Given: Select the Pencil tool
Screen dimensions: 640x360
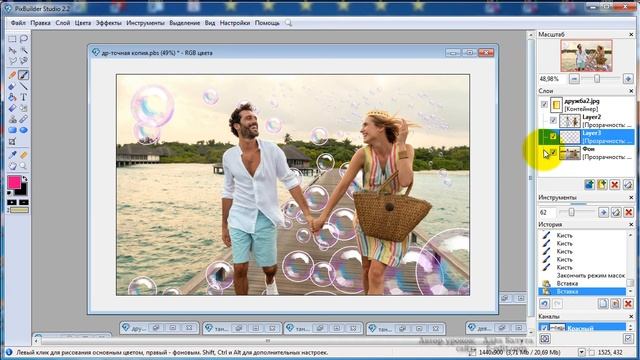Looking at the screenshot, I should tap(12, 75).
